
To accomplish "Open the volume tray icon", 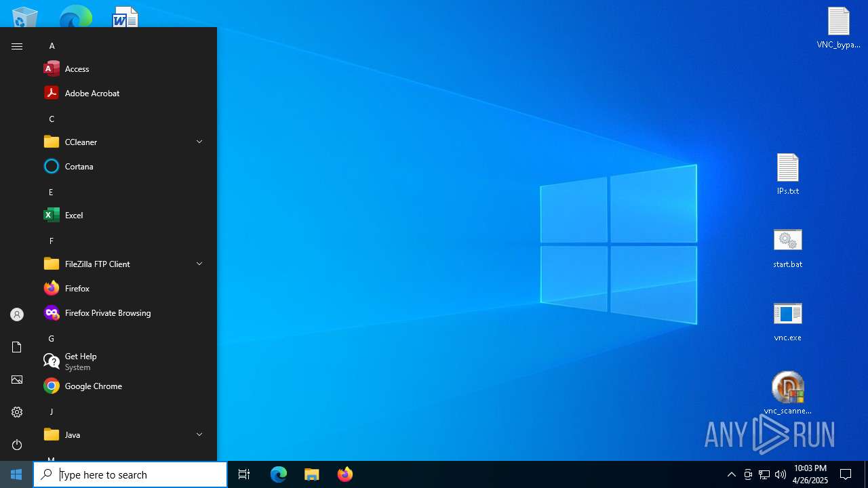I will click(x=781, y=474).
